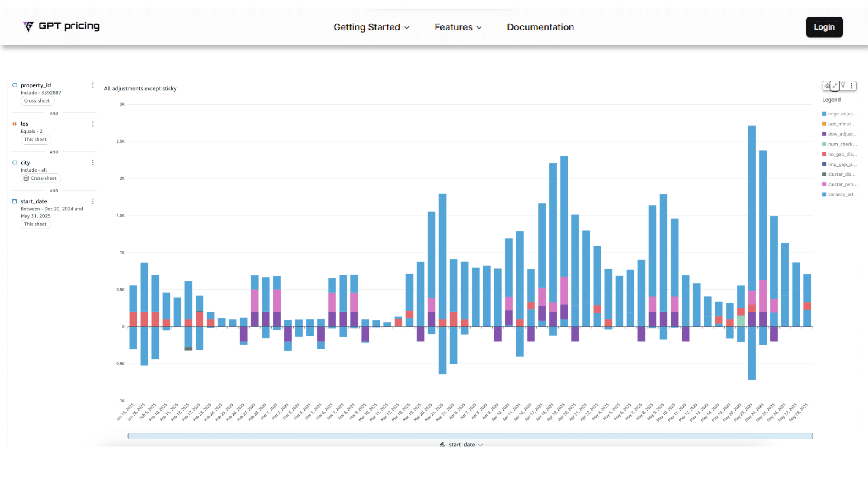Open options menu for los filter
Viewport: 868px width, 488px height.
(x=93, y=124)
